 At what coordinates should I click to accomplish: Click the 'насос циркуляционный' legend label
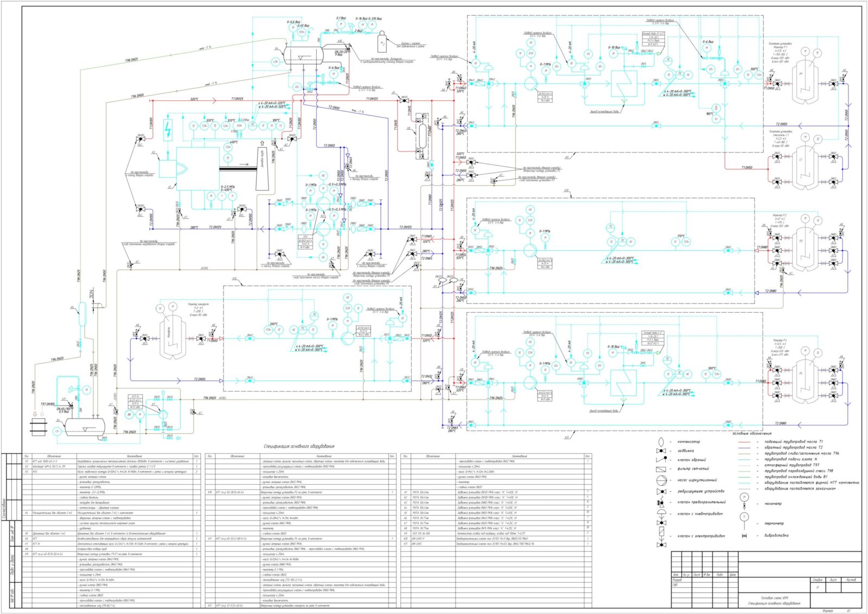click(697, 480)
